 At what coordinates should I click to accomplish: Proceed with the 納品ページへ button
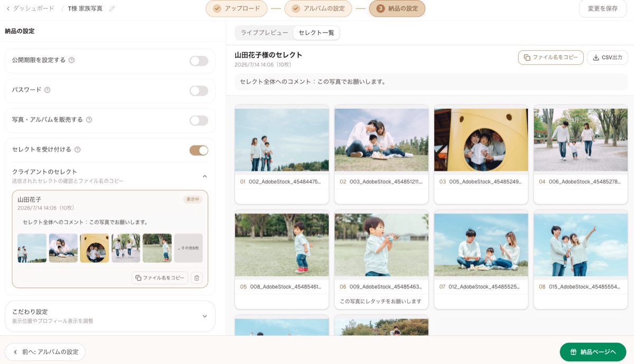593,352
